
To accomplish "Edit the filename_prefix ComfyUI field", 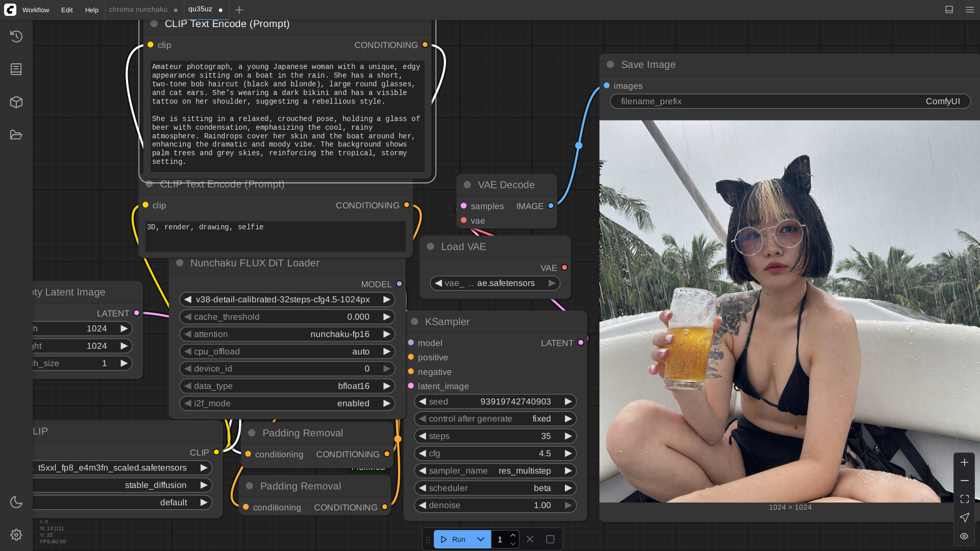I will pos(790,101).
